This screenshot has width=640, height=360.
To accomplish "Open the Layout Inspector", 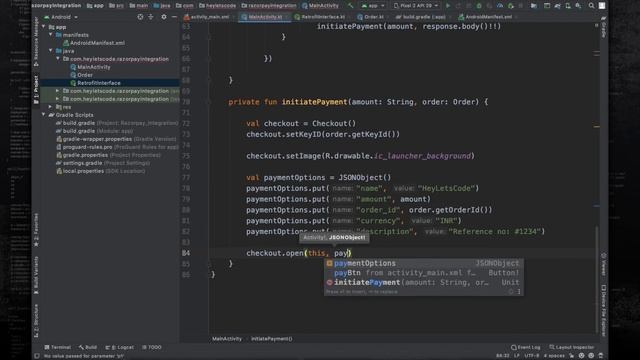I will (572, 347).
